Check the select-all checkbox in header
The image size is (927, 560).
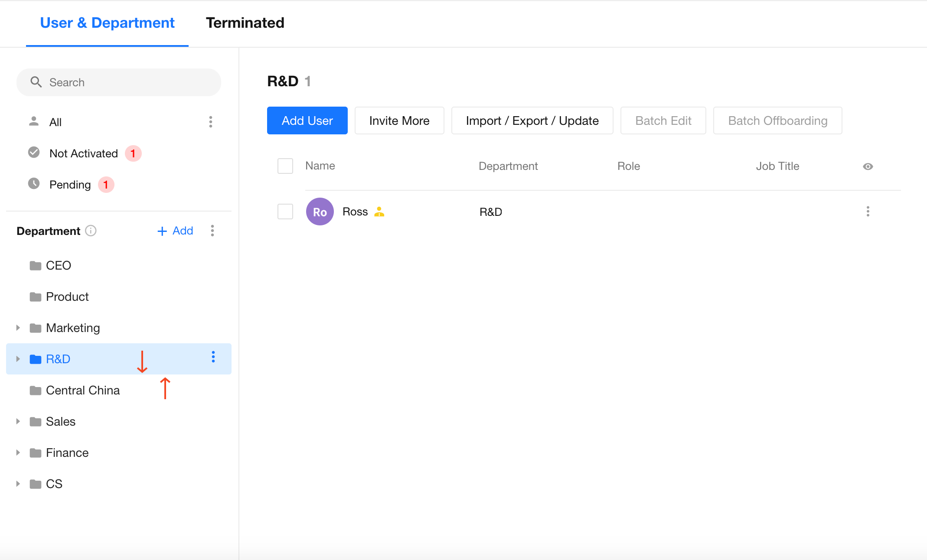(x=285, y=166)
